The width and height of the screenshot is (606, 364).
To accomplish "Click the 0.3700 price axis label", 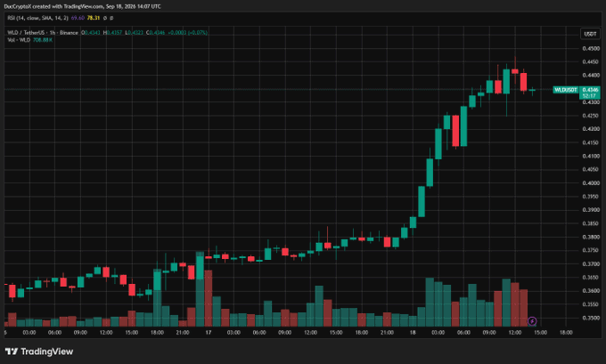I will pos(591,264).
